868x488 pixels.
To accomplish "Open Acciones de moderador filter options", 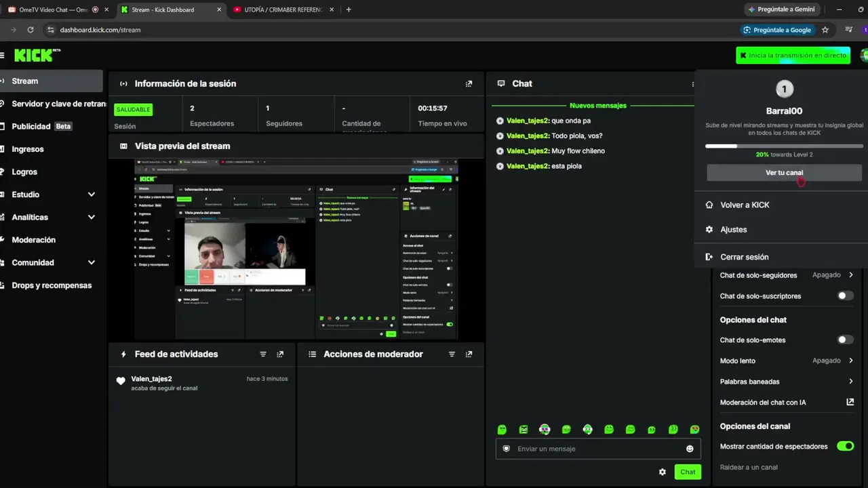I will click(x=452, y=354).
